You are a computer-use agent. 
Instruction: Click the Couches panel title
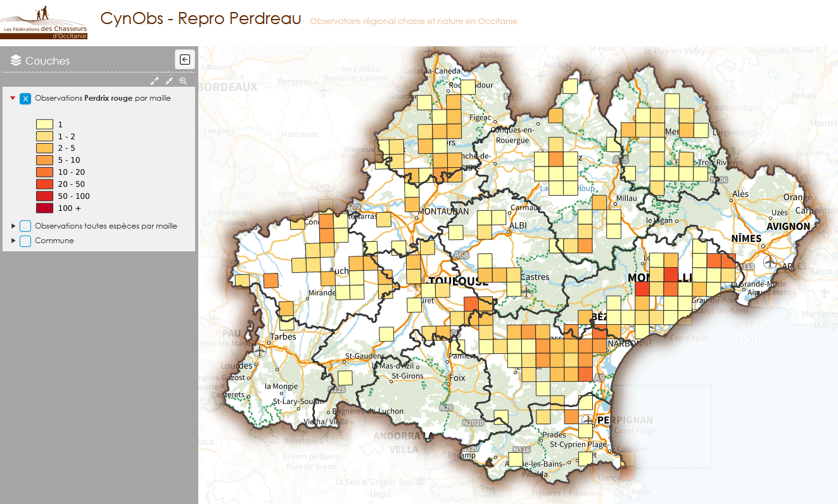48,61
